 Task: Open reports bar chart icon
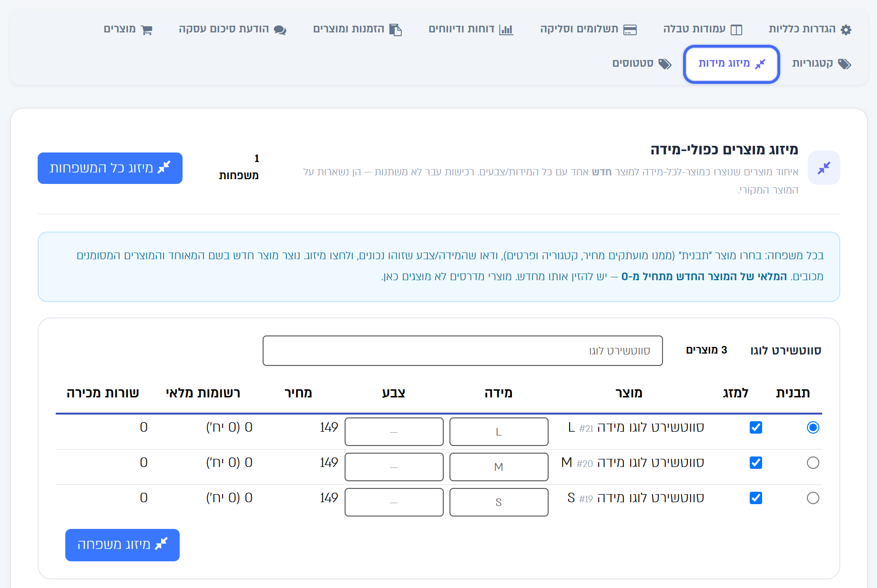click(x=506, y=30)
